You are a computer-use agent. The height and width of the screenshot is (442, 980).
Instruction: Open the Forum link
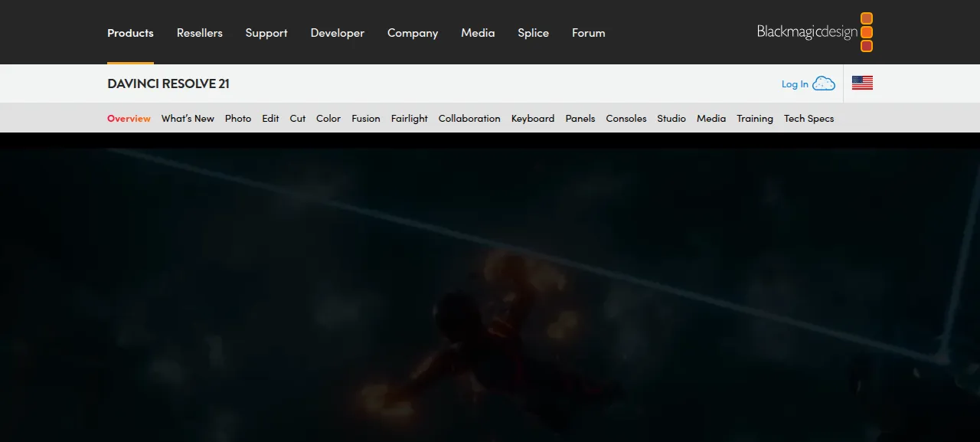click(589, 33)
